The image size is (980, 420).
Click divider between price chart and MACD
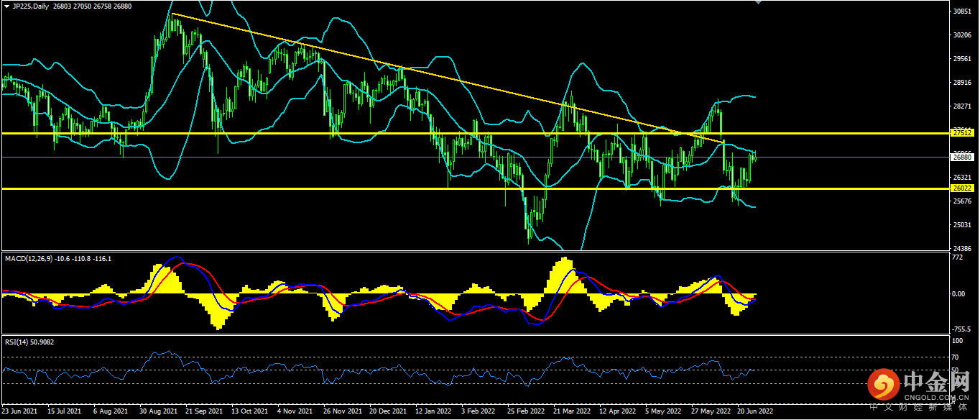click(474, 251)
